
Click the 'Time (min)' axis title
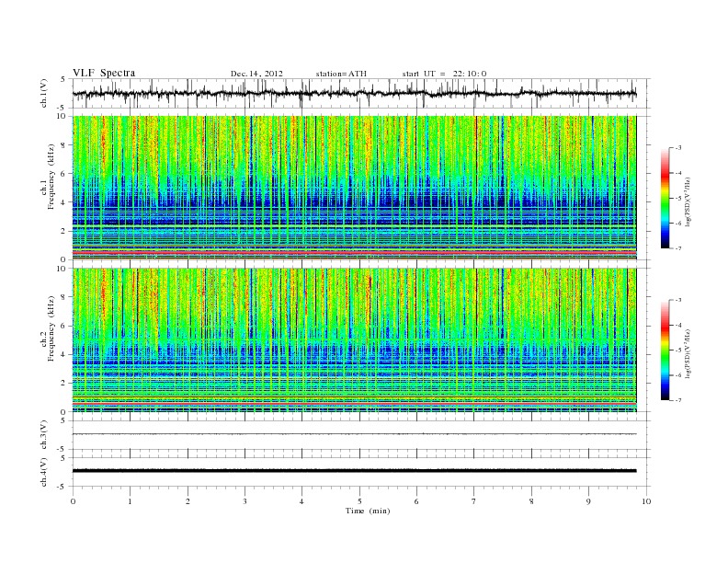[x=368, y=511]
